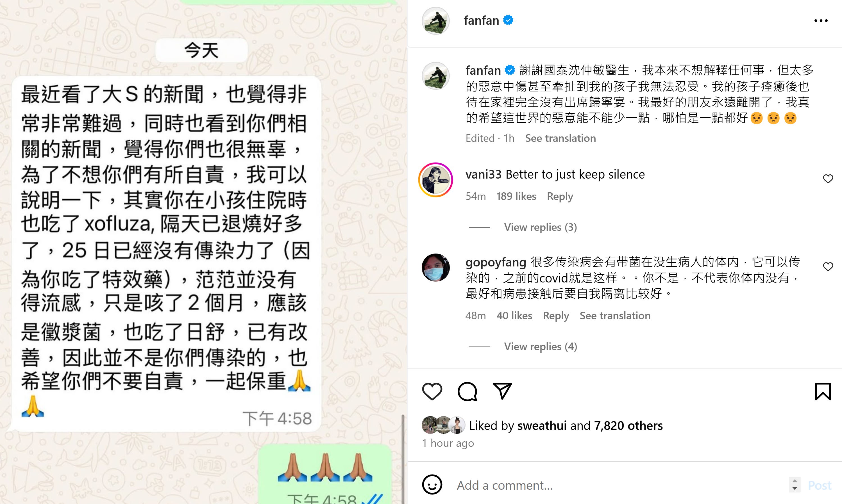Open fanfan profile from header username
Screen dimensions: 842x504
click(x=481, y=21)
